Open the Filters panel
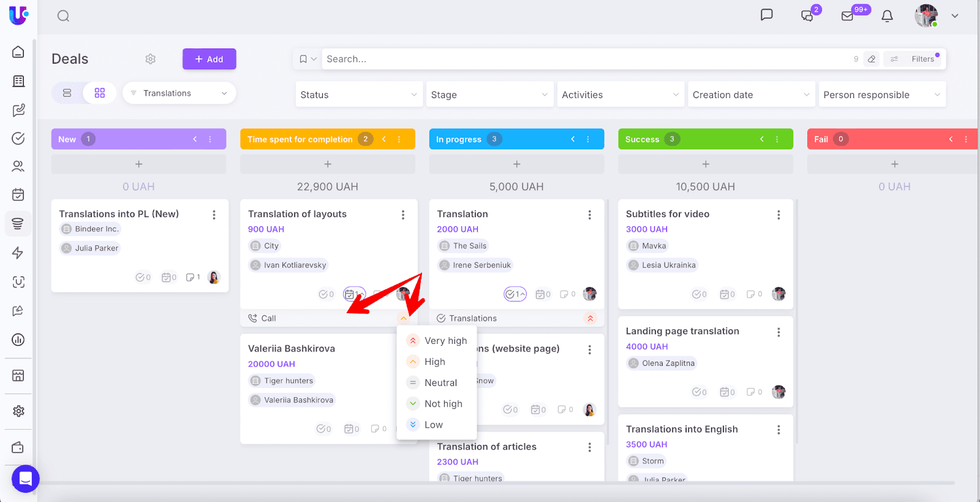 pyautogui.click(x=914, y=59)
